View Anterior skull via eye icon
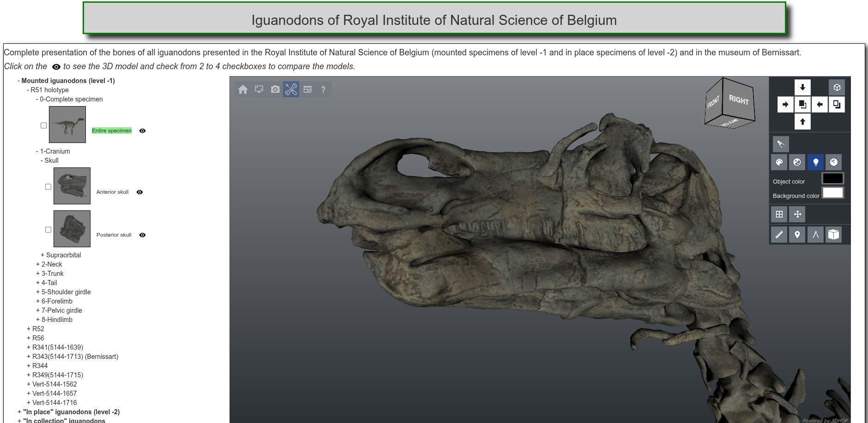 pyautogui.click(x=140, y=192)
